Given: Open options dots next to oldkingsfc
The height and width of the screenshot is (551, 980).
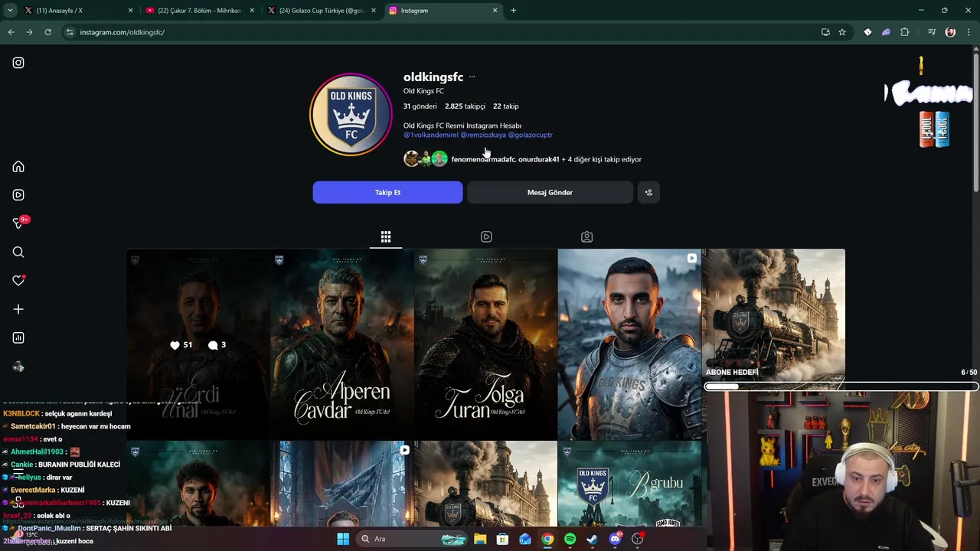Looking at the screenshot, I should [x=472, y=77].
